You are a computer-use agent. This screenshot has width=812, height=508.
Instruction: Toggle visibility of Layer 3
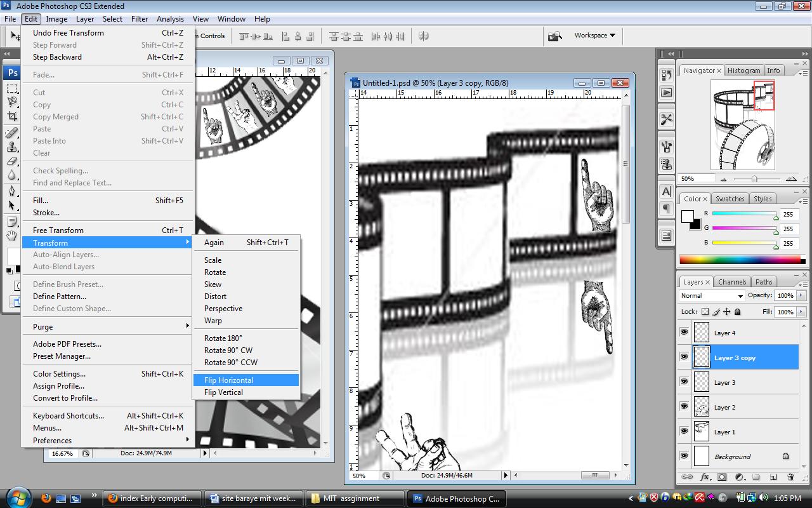tap(684, 382)
